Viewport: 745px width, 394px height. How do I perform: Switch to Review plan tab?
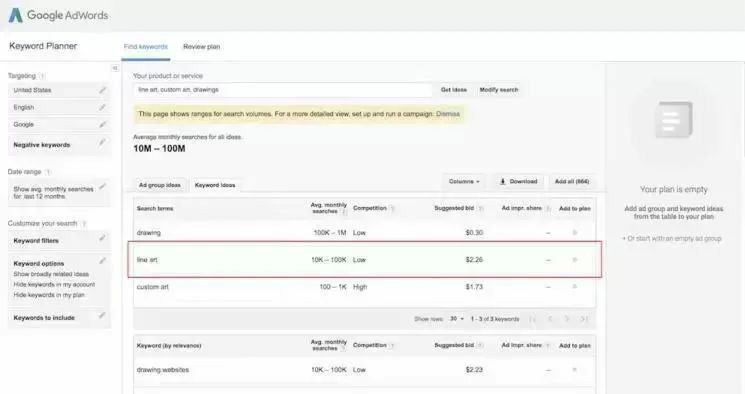click(201, 47)
